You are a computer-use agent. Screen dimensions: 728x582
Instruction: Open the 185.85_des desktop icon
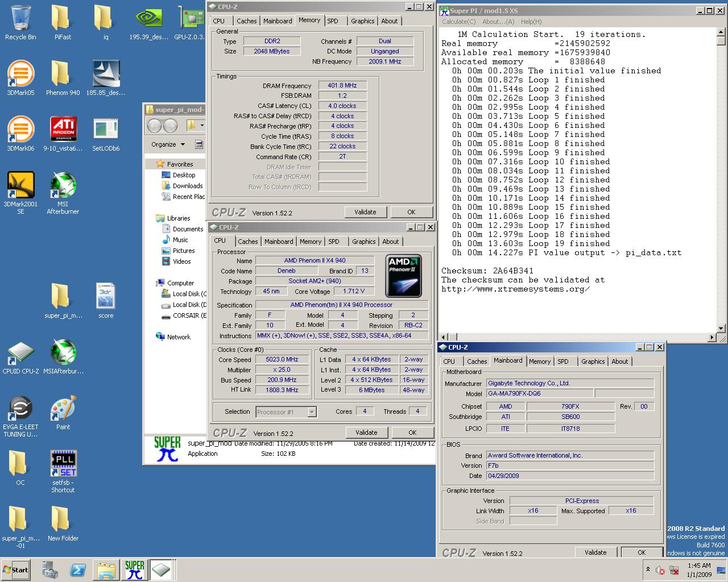pos(105,78)
